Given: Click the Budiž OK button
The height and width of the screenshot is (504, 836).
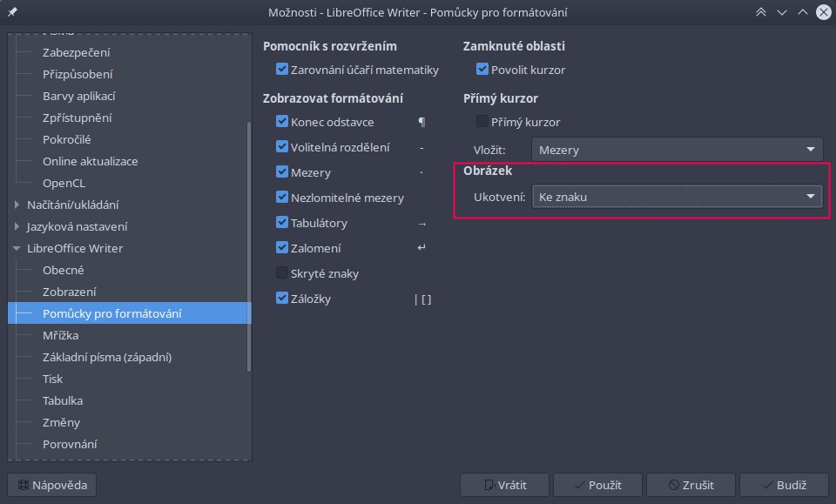Looking at the screenshot, I should coord(785,485).
